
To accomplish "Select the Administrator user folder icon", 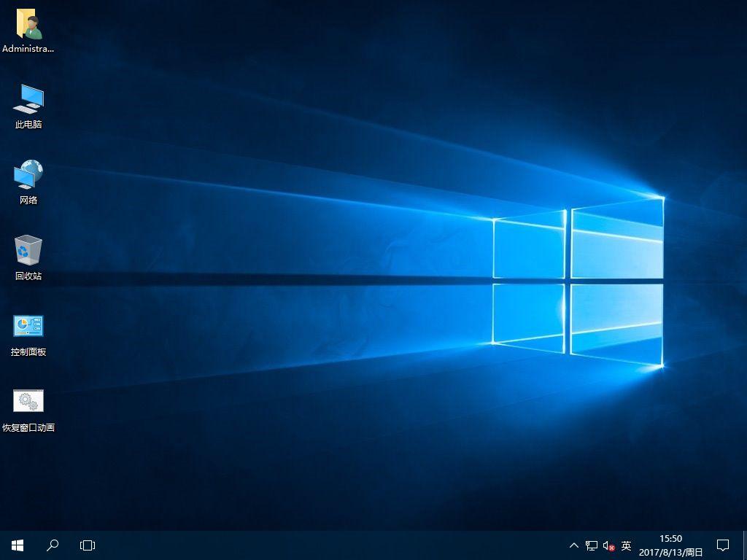I will click(x=29, y=23).
